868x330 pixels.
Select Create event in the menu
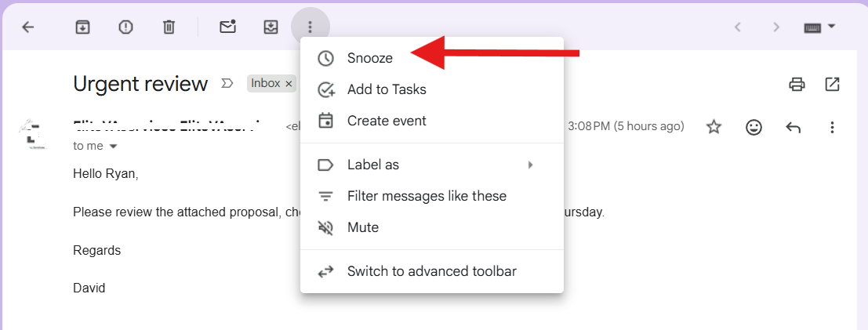(432, 120)
